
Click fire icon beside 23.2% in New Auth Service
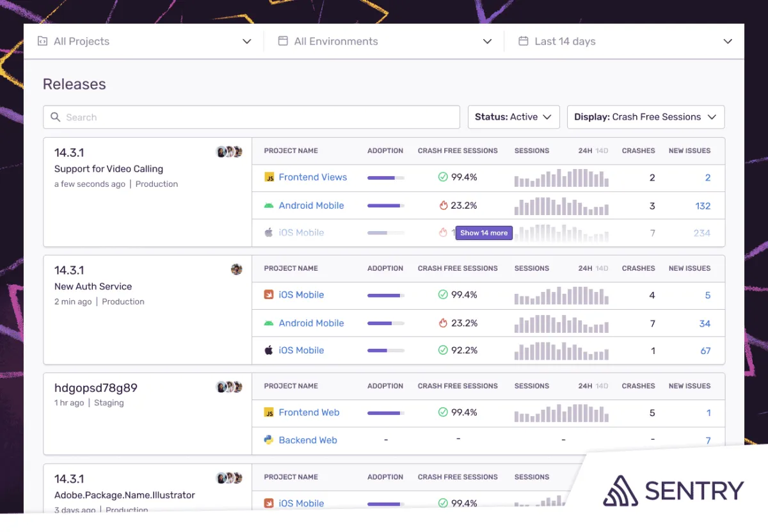[443, 323]
